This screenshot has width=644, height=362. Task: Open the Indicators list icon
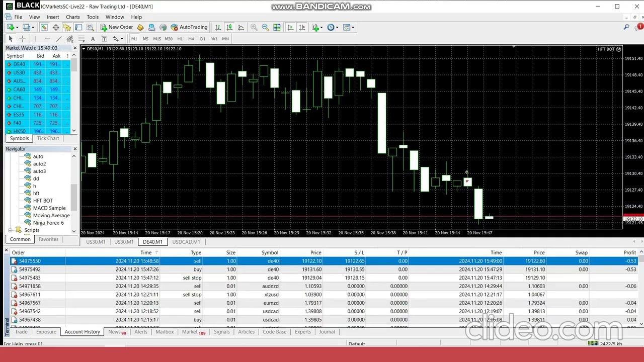click(x=315, y=27)
